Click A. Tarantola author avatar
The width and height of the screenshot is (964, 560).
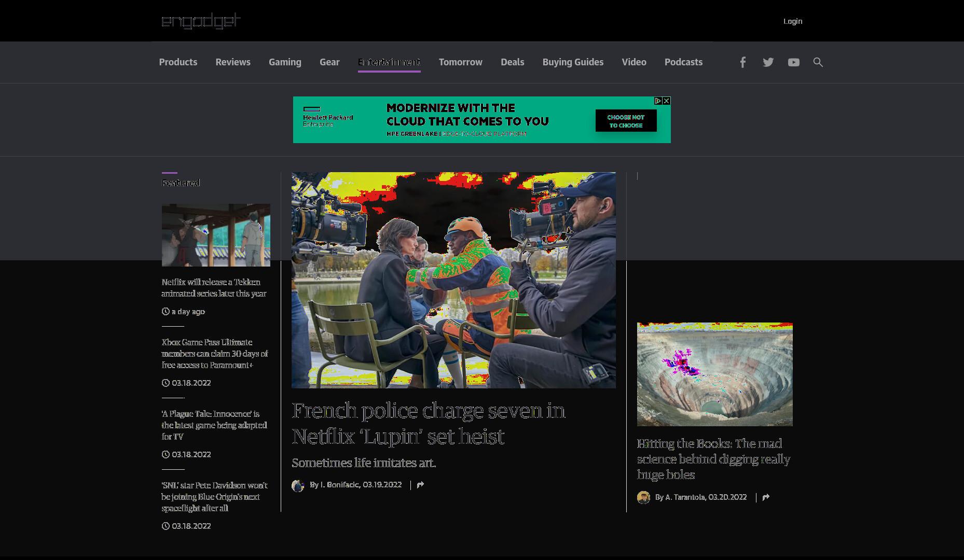pyautogui.click(x=643, y=497)
